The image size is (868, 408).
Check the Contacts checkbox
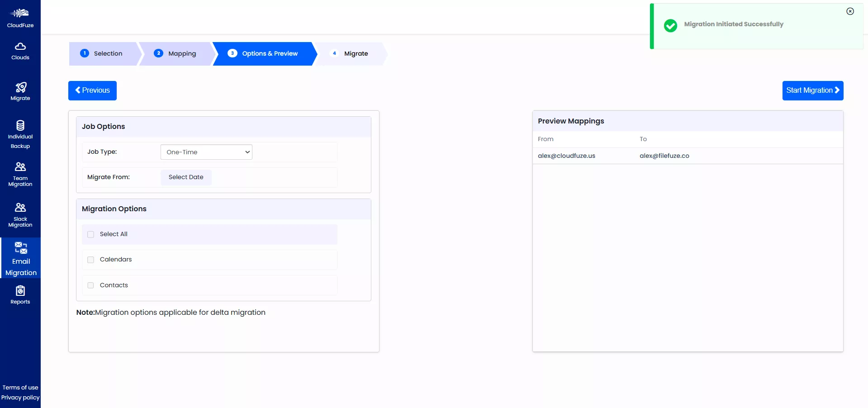(x=90, y=285)
